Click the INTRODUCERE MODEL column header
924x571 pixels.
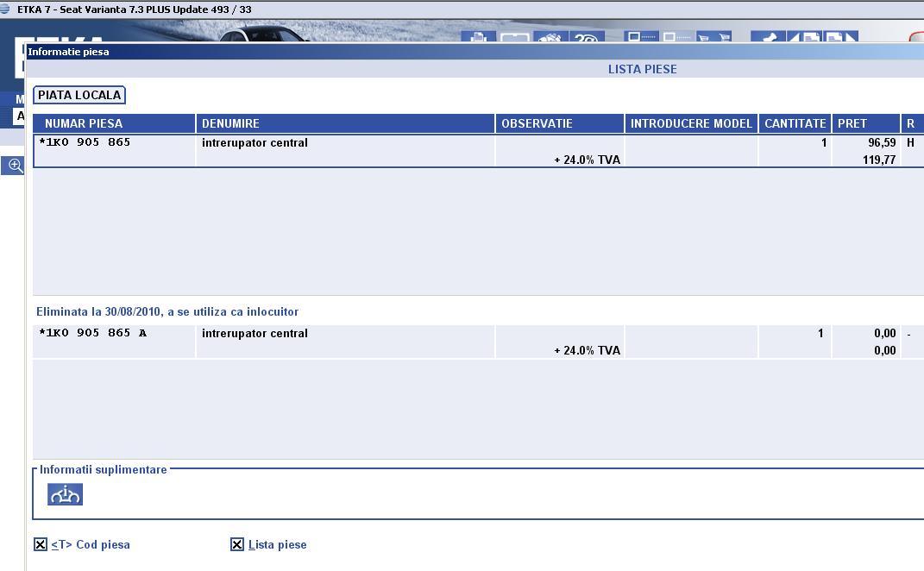[691, 123]
